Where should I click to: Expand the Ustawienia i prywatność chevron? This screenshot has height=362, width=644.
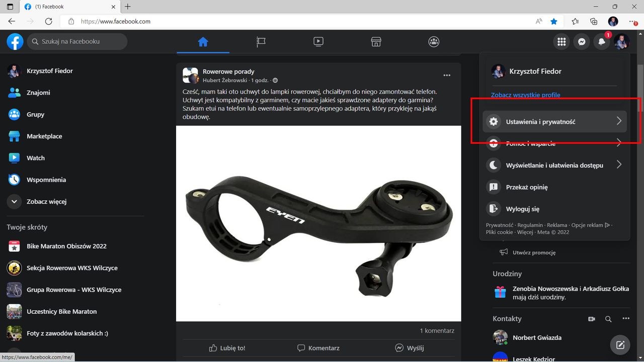[x=619, y=121]
